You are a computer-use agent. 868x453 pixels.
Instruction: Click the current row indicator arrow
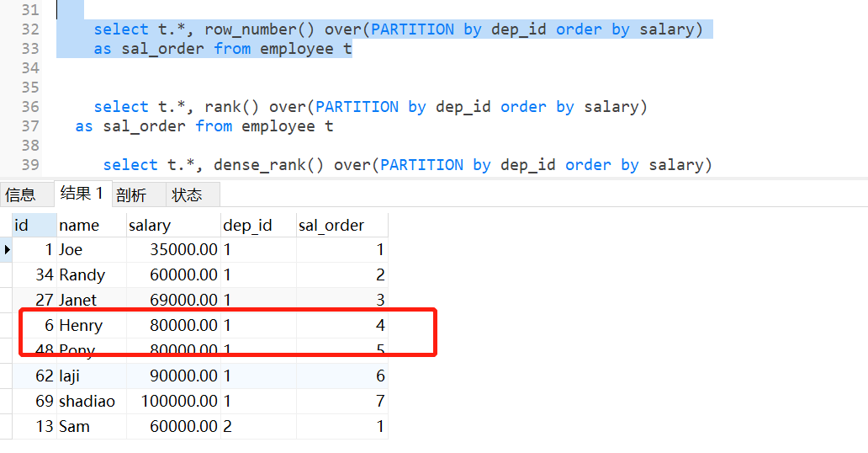[x=7, y=249]
